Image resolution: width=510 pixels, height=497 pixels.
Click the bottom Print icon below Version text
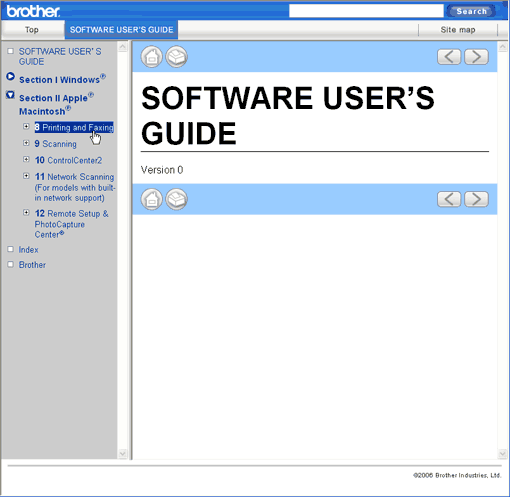click(177, 199)
